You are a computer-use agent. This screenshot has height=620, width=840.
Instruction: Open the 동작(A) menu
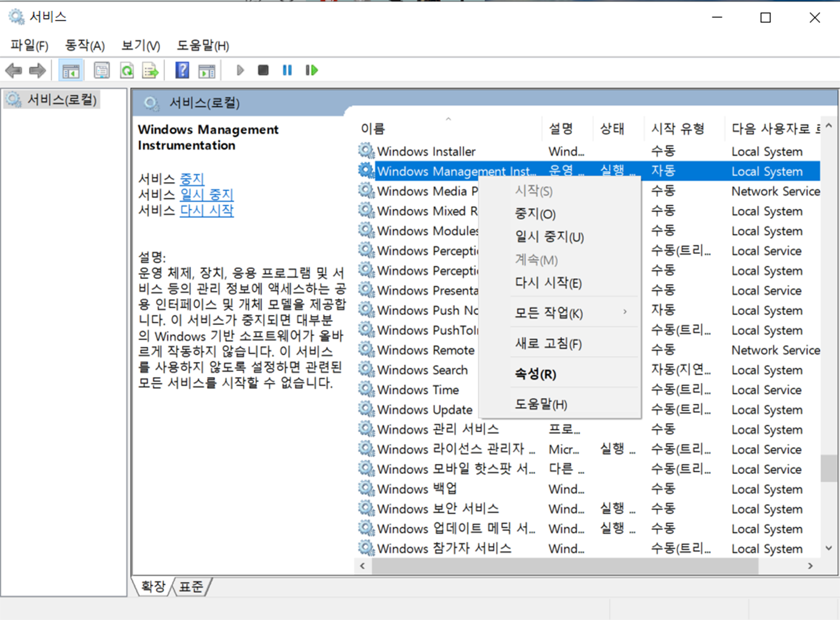85,46
